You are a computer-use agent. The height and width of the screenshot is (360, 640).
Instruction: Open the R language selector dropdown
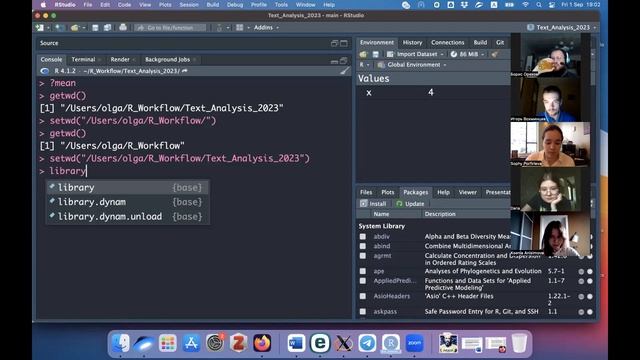point(364,64)
